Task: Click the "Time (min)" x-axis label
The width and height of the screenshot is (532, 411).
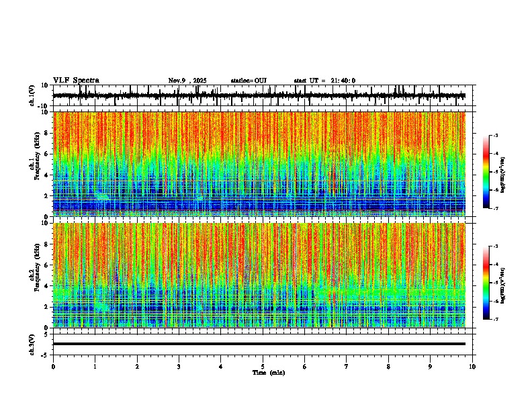Action: point(269,373)
